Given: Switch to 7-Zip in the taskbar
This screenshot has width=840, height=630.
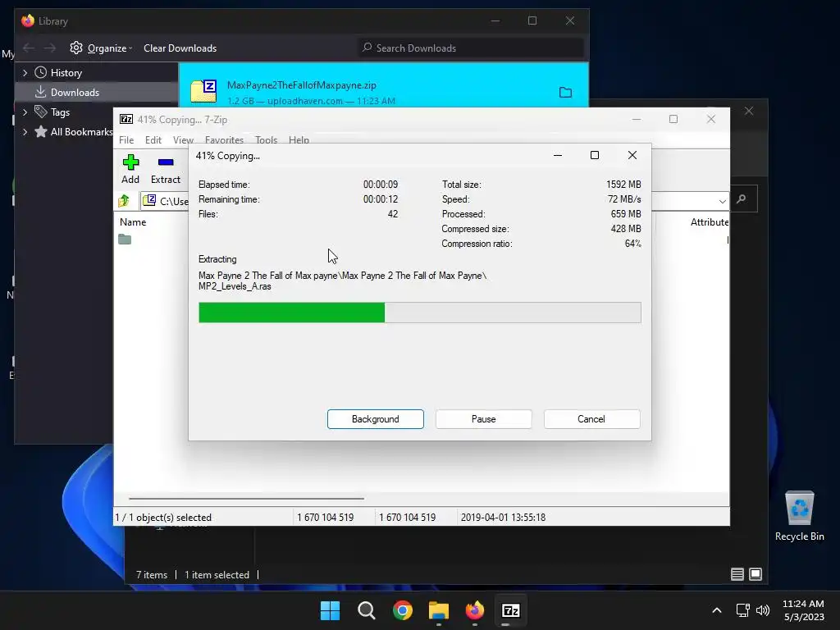Looking at the screenshot, I should [x=510, y=610].
